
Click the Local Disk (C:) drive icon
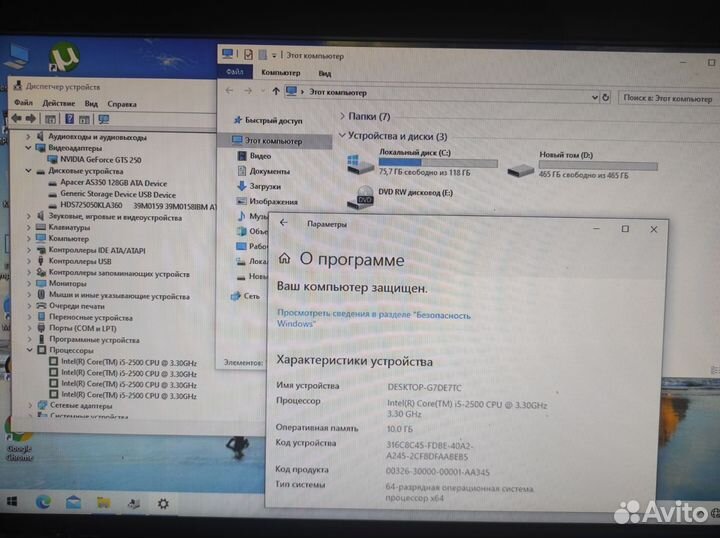click(x=359, y=165)
